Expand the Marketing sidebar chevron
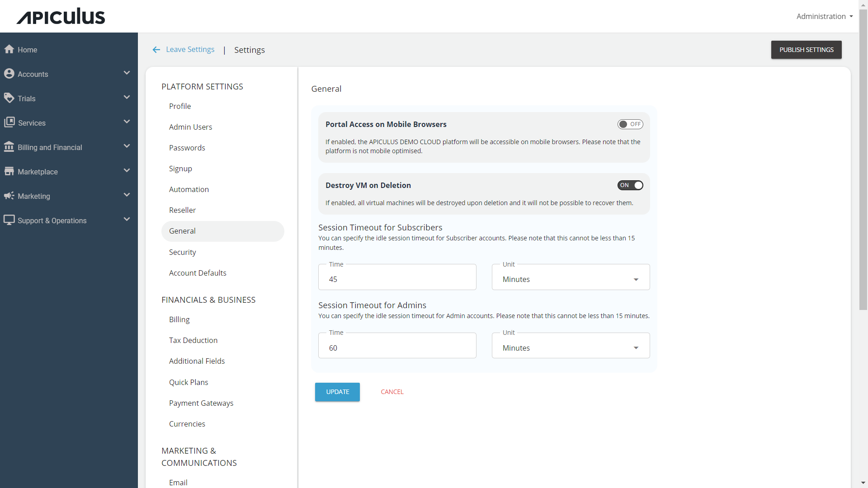Screen dimensions: 868x488 point(127,195)
